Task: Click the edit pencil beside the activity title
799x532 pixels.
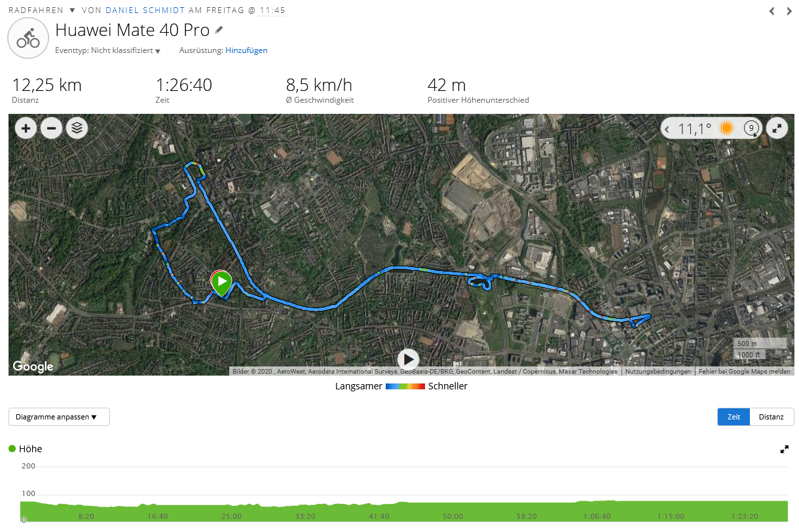Action: click(x=219, y=30)
